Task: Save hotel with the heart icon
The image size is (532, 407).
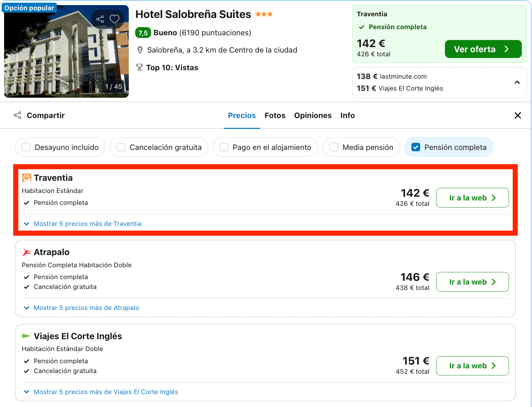Action: click(x=115, y=19)
